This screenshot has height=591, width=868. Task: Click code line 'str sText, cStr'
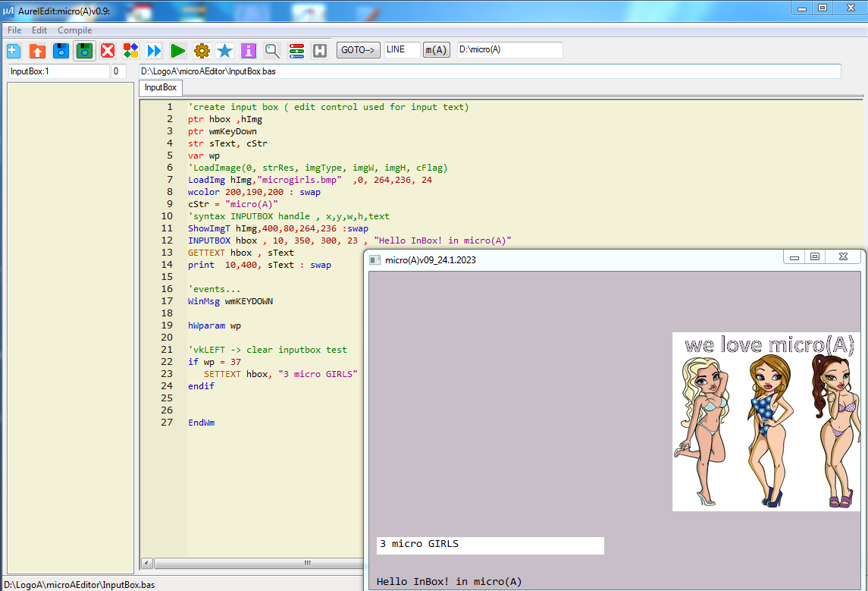tap(227, 143)
